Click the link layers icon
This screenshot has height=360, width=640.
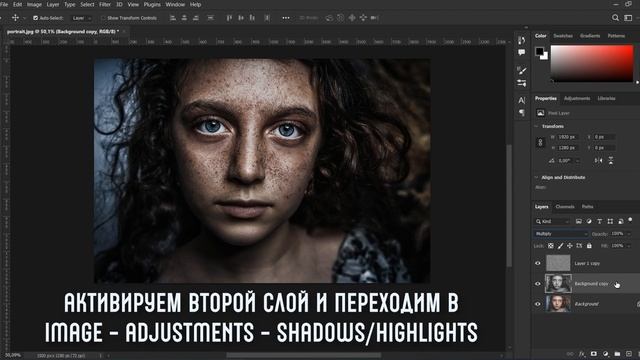point(570,354)
